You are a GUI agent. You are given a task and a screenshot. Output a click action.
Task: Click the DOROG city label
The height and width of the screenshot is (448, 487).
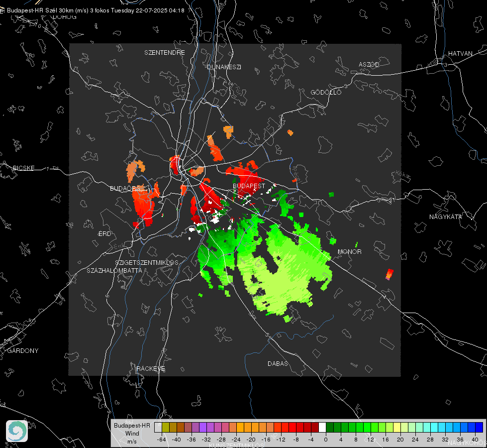tap(65, 17)
